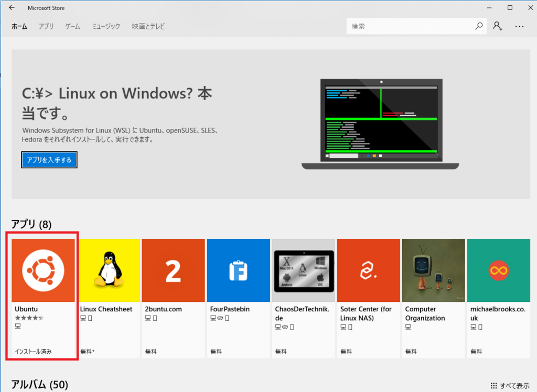Click the Ubuntu star rating
Screen dimensions: 537x392
coord(29,318)
